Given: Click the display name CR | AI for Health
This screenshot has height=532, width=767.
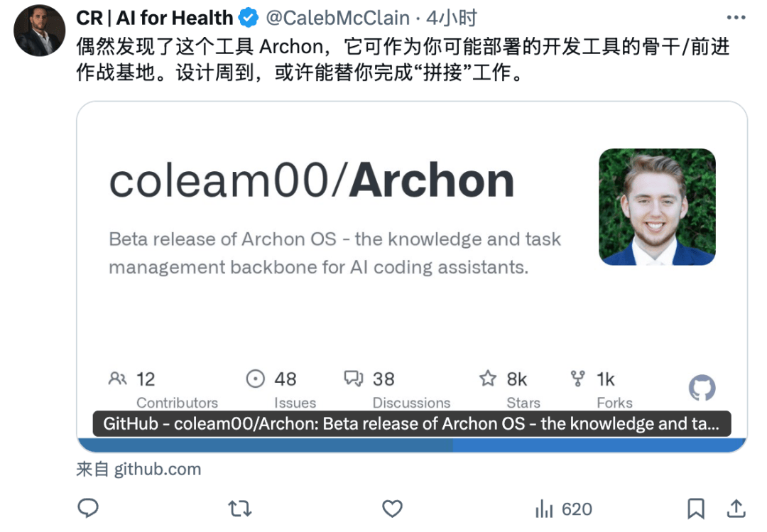Looking at the screenshot, I should [155, 18].
